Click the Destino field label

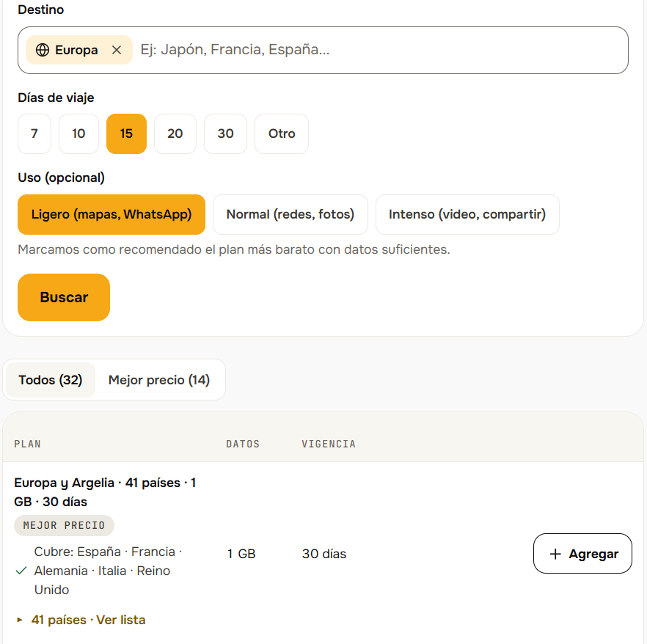point(41,10)
